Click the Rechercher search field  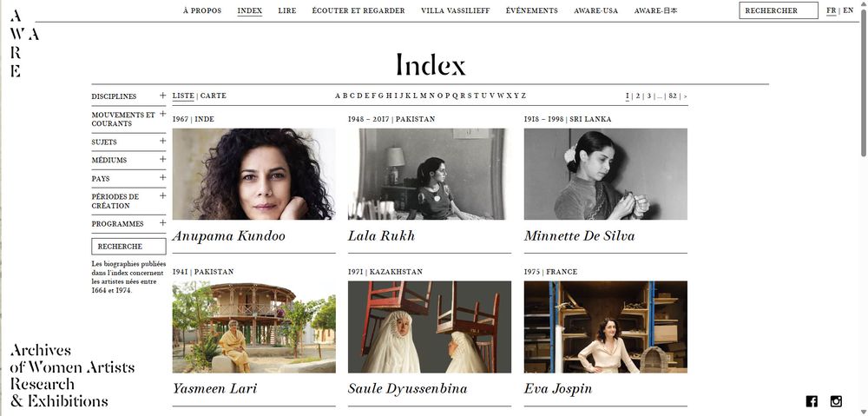click(779, 10)
